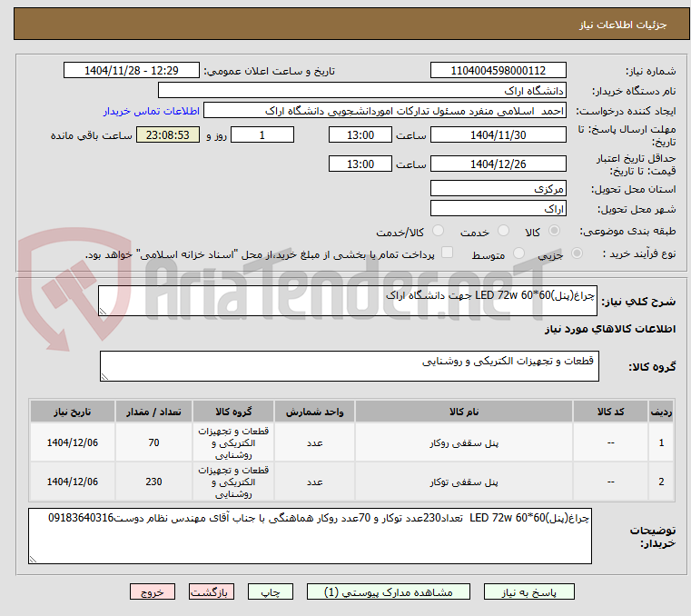This screenshot has width=691, height=616.
Task: Click the پاسخ به نیاز button
Action: (528, 591)
